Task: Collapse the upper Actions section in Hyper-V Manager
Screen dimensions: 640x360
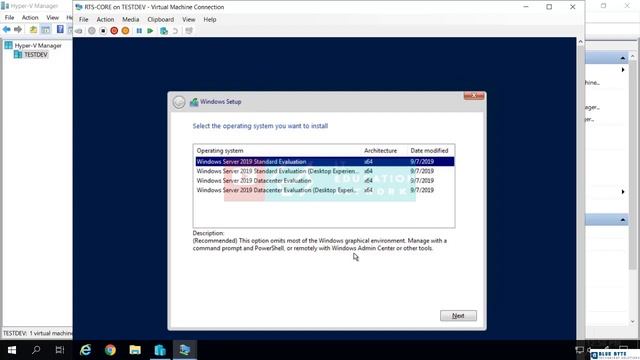Action: (x=622, y=58)
